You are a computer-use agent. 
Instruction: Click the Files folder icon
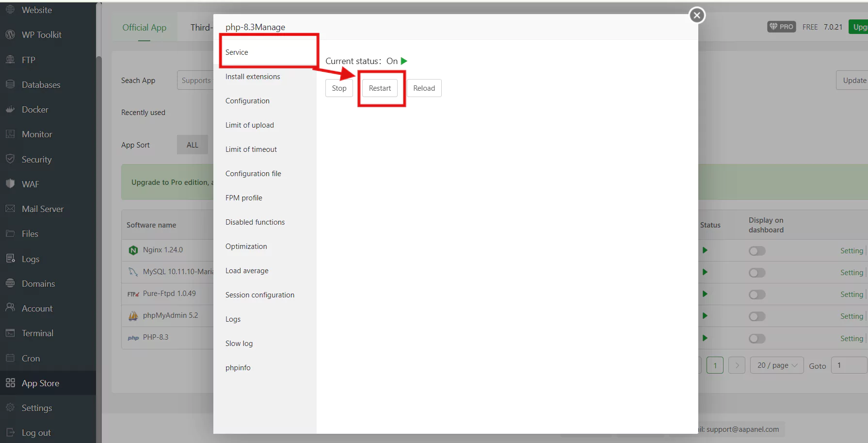pos(10,233)
